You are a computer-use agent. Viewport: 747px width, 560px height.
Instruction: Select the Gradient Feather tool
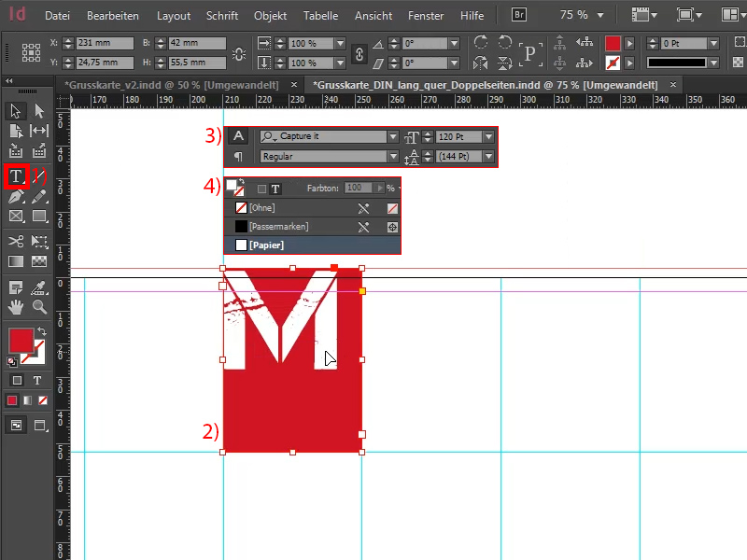(39, 261)
